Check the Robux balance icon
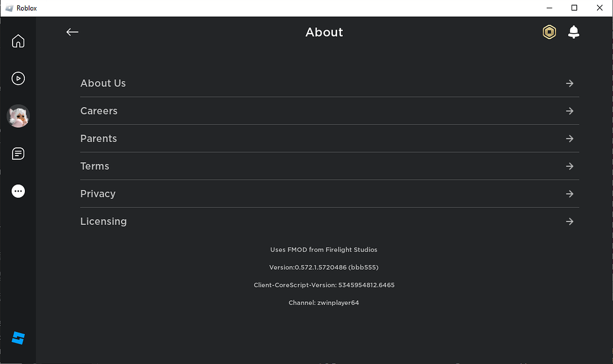 [x=548, y=32]
